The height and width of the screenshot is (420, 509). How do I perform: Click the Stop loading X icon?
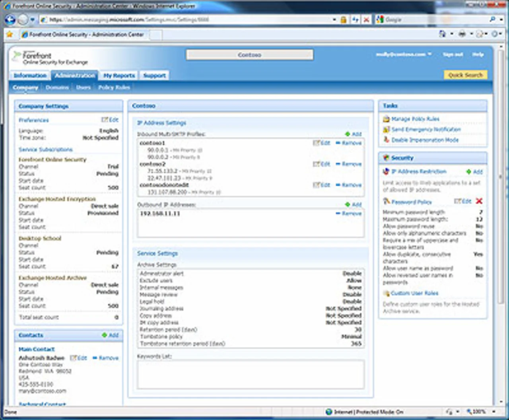(366, 19)
